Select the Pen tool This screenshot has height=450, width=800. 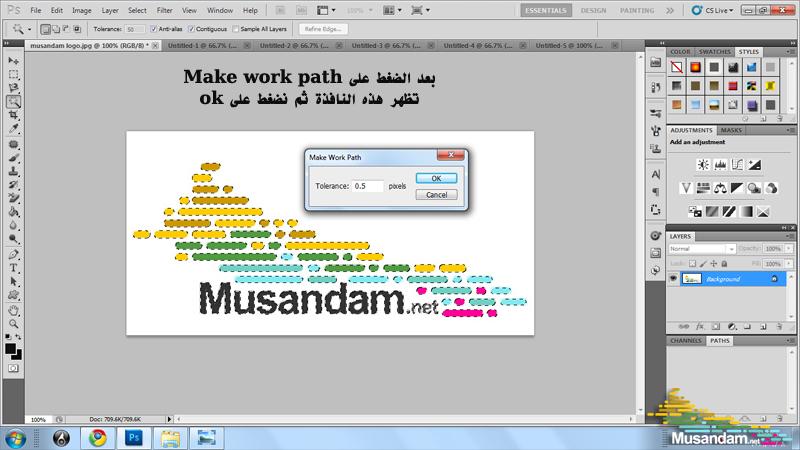13,254
